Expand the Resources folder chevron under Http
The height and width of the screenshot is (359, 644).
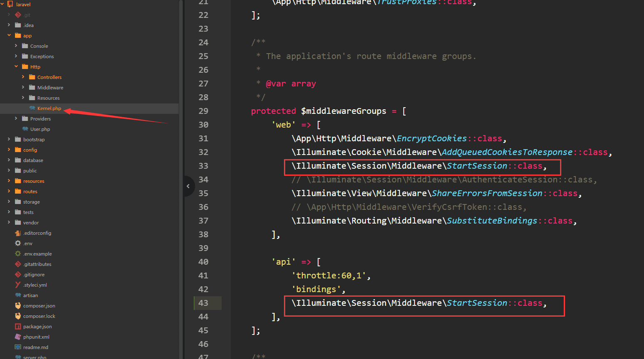(23, 98)
